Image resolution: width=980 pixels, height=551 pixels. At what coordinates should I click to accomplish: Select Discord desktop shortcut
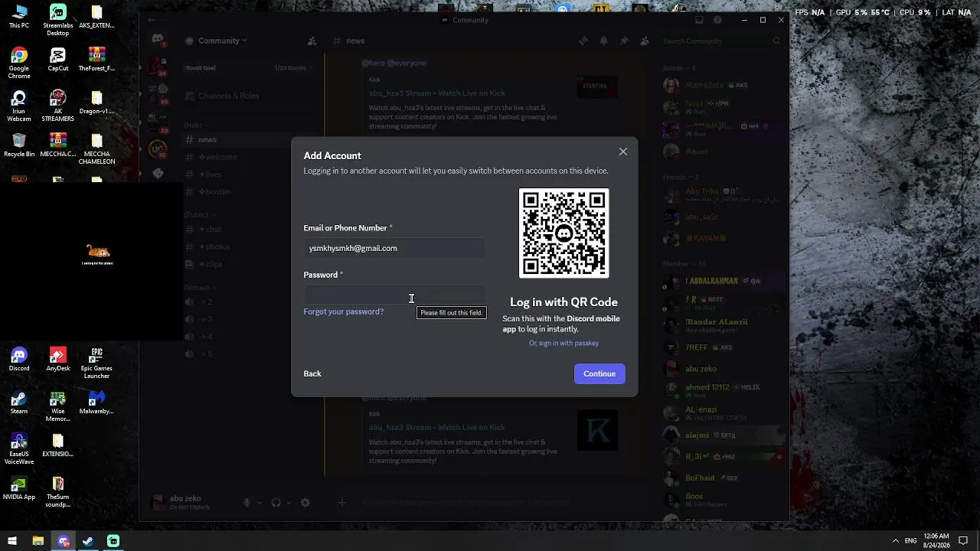pyautogui.click(x=19, y=360)
